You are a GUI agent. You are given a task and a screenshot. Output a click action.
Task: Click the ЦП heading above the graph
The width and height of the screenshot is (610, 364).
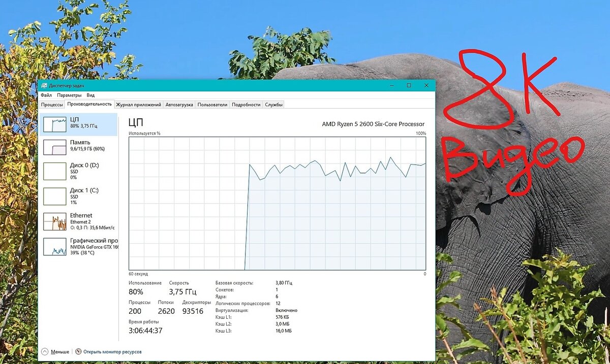click(135, 122)
